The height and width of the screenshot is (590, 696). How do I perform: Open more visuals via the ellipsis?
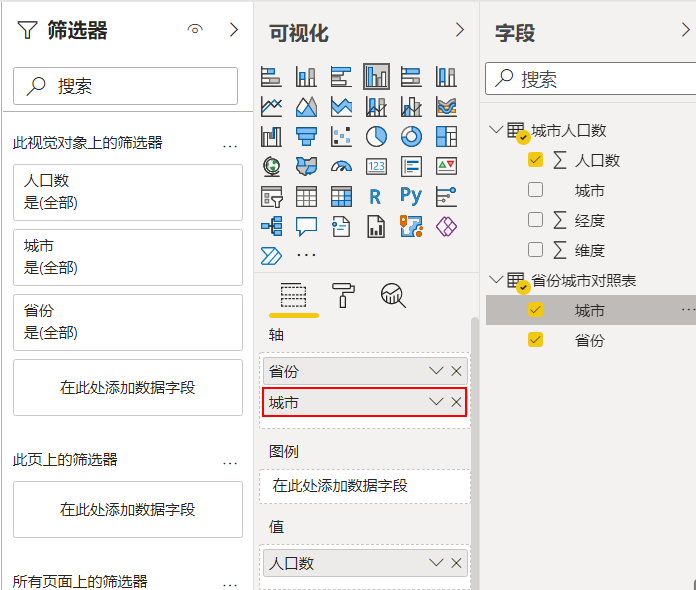click(306, 255)
